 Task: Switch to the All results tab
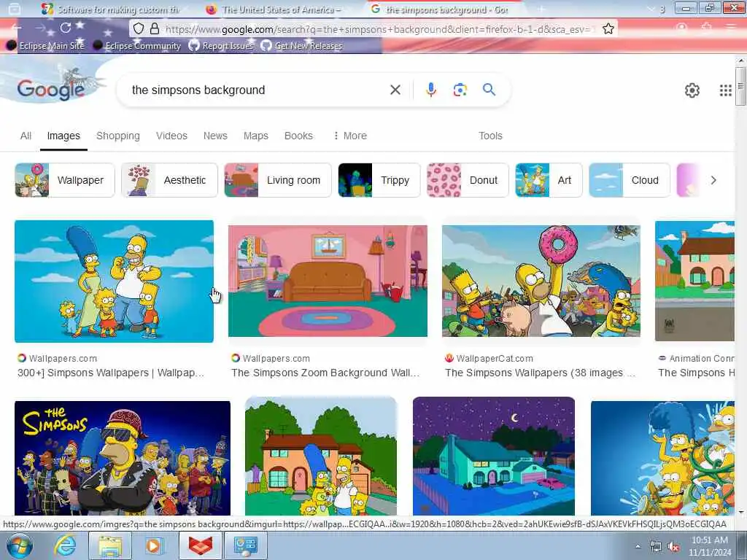(26, 136)
